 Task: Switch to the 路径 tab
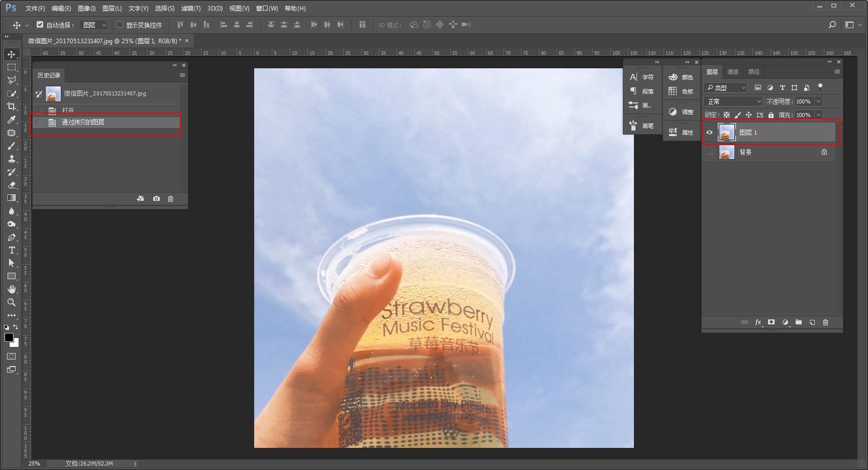754,72
